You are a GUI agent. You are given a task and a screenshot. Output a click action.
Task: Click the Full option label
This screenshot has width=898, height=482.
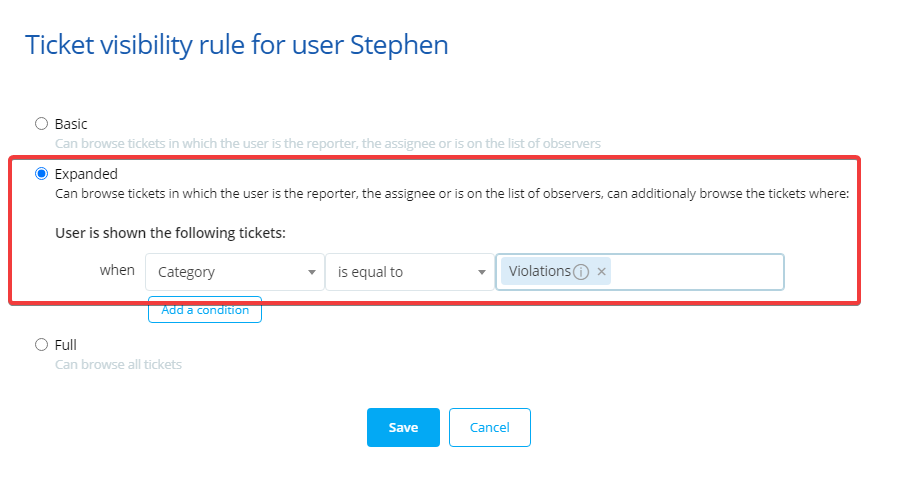coord(66,345)
